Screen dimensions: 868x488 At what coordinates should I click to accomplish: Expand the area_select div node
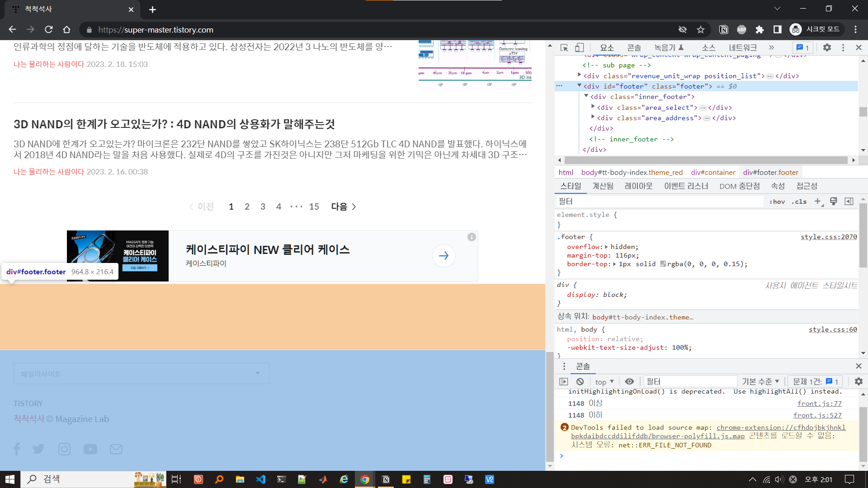[593, 107]
